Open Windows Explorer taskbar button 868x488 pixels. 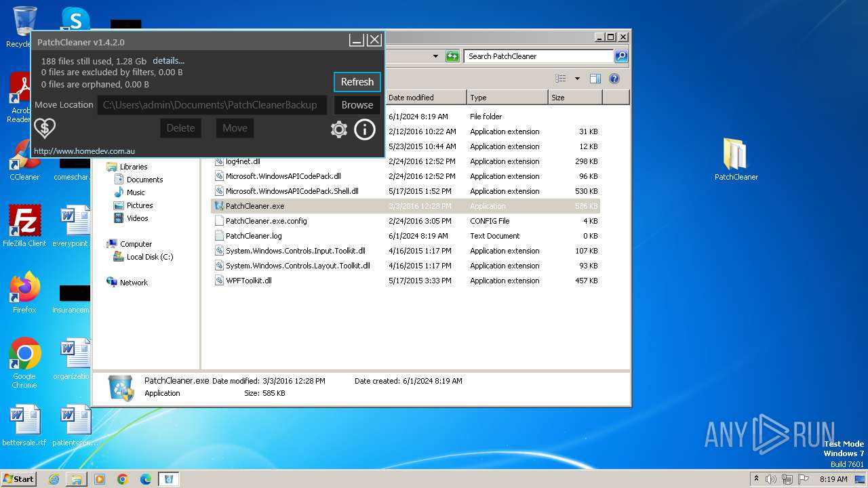(77, 479)
